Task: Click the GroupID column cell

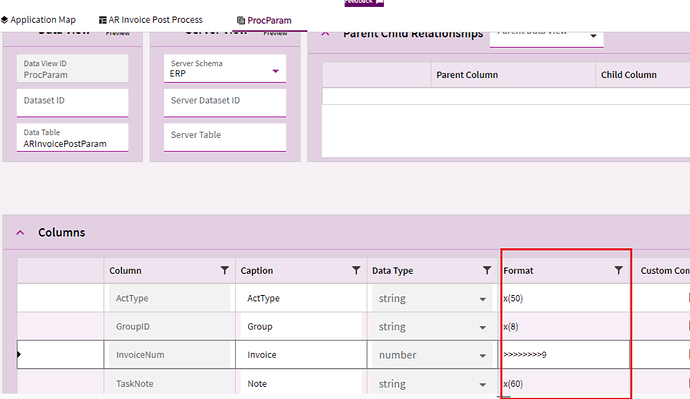Action: [x=169, y=326]
